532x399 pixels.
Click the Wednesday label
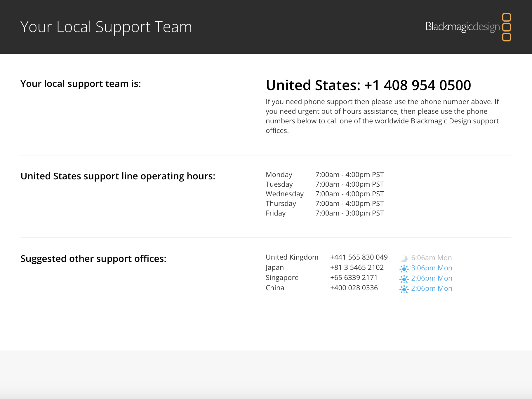[x=285, y=194]
